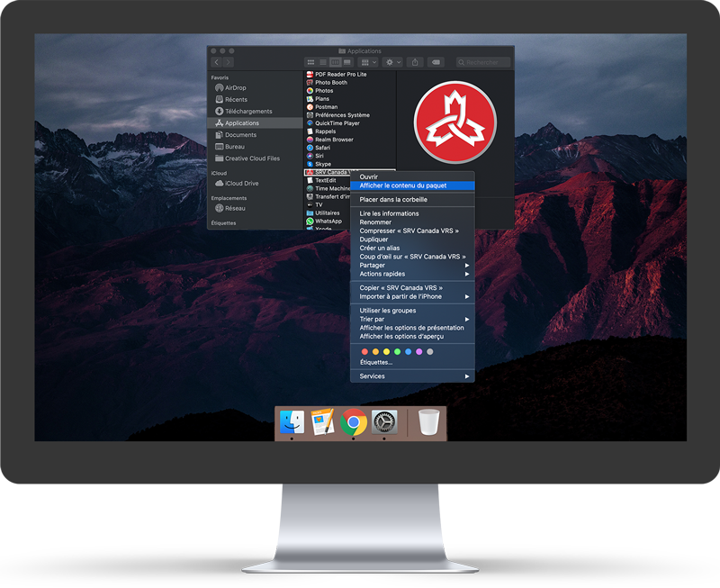Open the gear action dropdown in toolbar
Image resolution: width=720 pixels, height=588 pixels.
pyautogui.click(x=393, y=62)
